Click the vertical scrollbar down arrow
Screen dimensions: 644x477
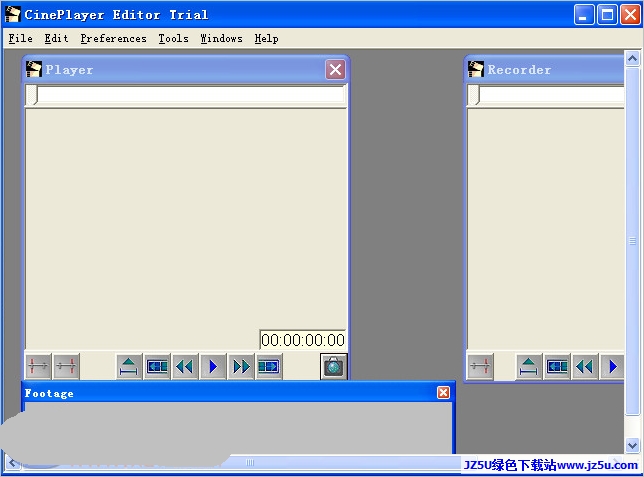click(632, 445)
